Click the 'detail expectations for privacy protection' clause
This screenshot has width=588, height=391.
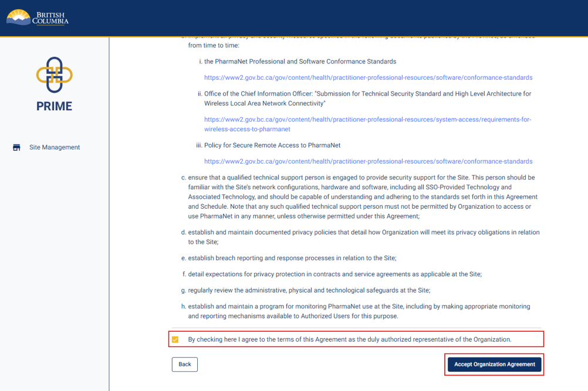coord(334,274)
